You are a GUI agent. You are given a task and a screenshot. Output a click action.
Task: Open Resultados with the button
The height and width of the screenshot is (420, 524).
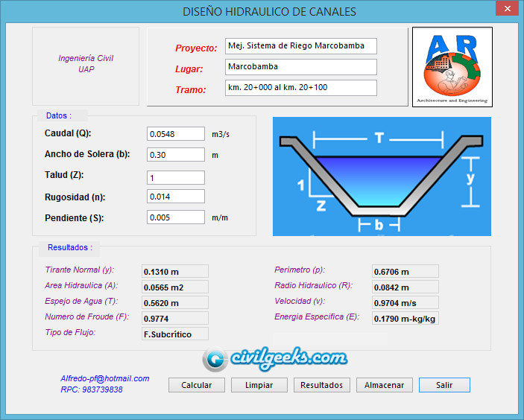[321, 385]
